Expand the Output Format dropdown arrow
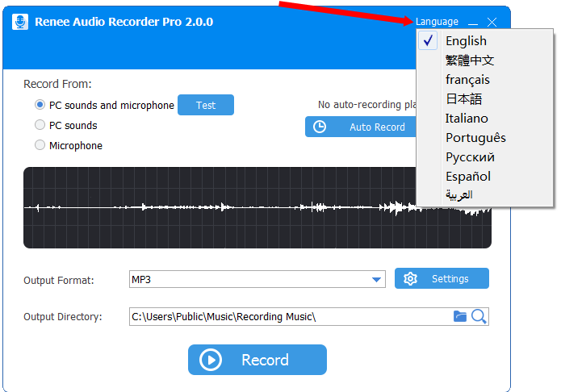This screenshot has width=561, height=392. click(x=376, y=279)
